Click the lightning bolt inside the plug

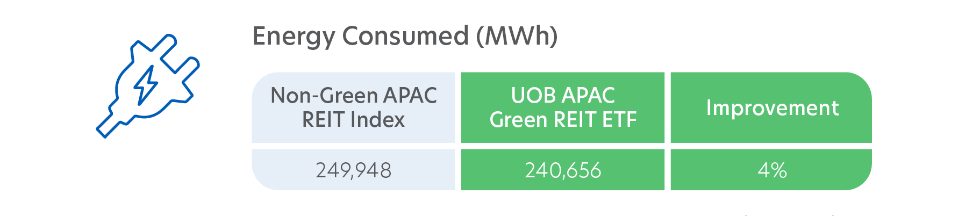tap(146, 85)
